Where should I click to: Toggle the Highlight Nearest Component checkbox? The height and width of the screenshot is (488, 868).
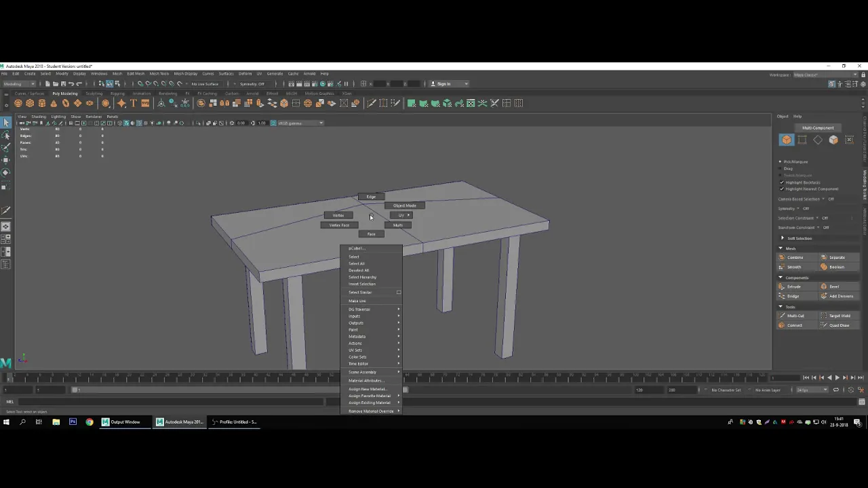click(782, 189)
